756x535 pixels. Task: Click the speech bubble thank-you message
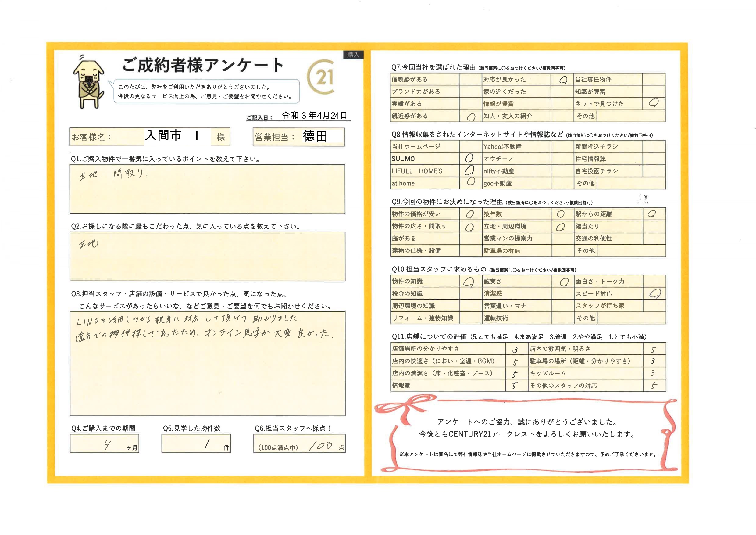(206, 92)
